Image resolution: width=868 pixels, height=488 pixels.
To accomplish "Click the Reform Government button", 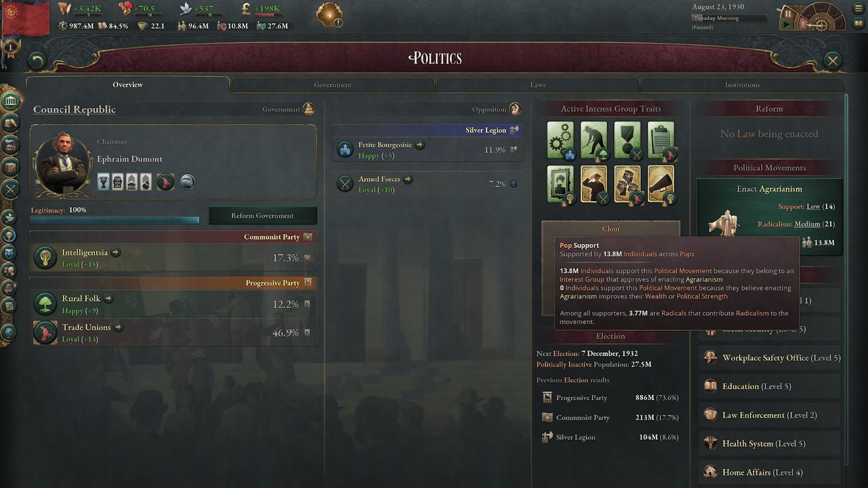I will pos(263,216).
